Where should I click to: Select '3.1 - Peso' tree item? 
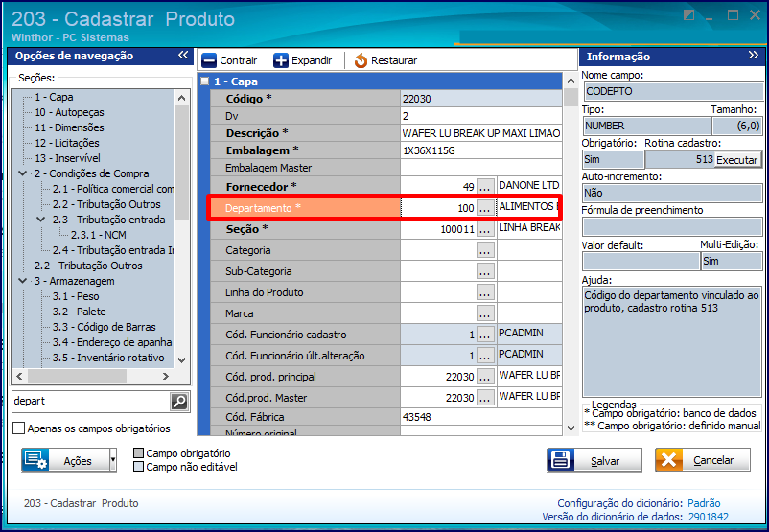click(x=76, y=296)
